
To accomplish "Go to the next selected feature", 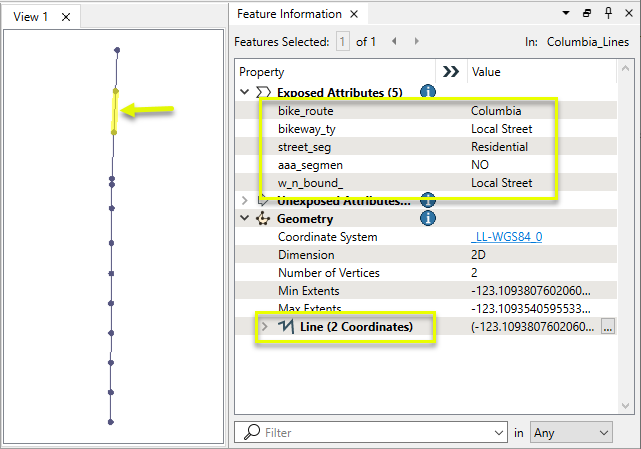I will tap(417, 42).
